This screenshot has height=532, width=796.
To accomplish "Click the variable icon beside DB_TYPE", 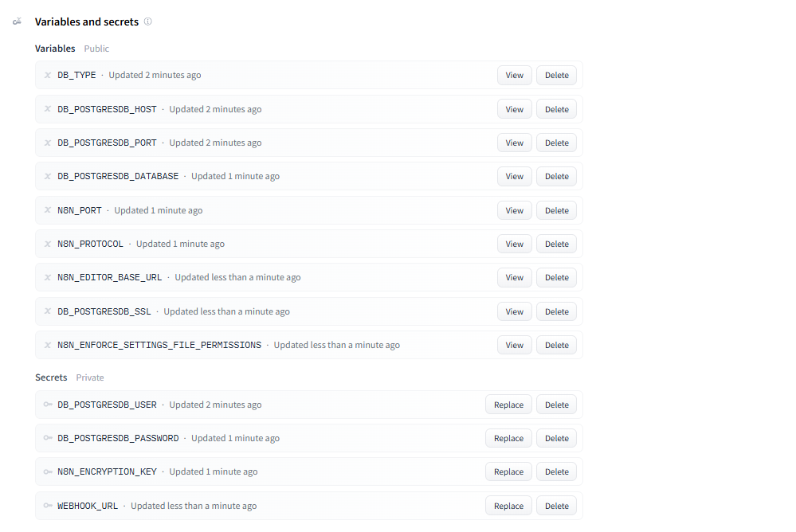I will pos(47,75).
